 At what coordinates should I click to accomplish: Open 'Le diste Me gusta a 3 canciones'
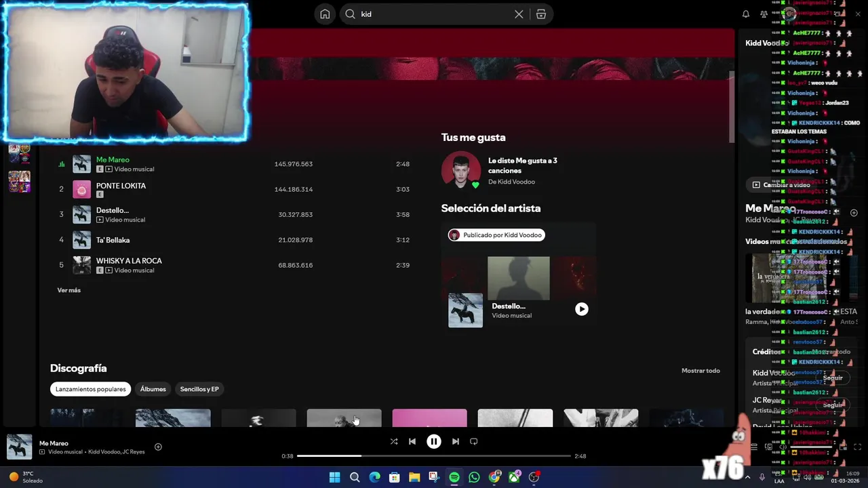(x=522, y=165)
